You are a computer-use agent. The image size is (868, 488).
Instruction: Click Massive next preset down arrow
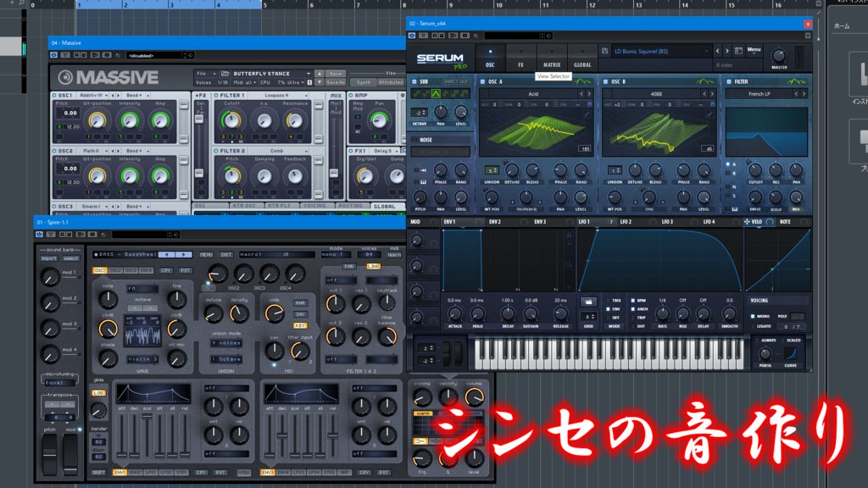click(x=320, y=82)
